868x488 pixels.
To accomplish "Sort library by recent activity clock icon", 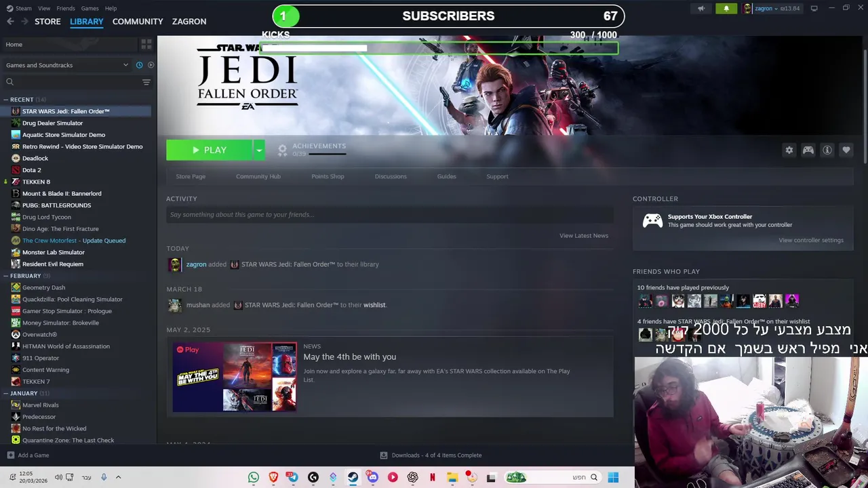I will [139, 65].
